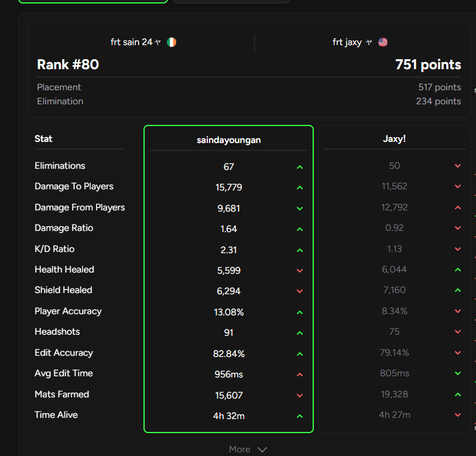476x456 pixels.
Task: Click the Headshots stat label
Action: pyautogui.click(x=57, y=332)
